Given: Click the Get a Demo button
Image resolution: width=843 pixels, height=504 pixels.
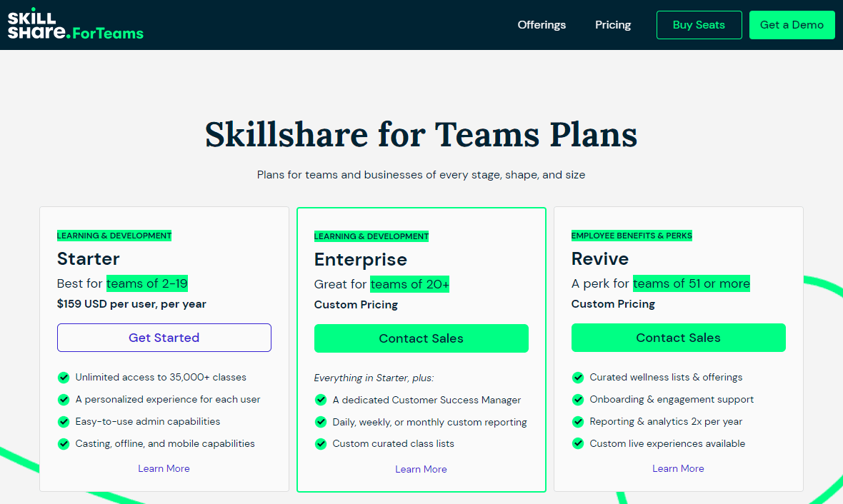Looking at the screenshot, I should pyautogui.click(x=792, y=24).
